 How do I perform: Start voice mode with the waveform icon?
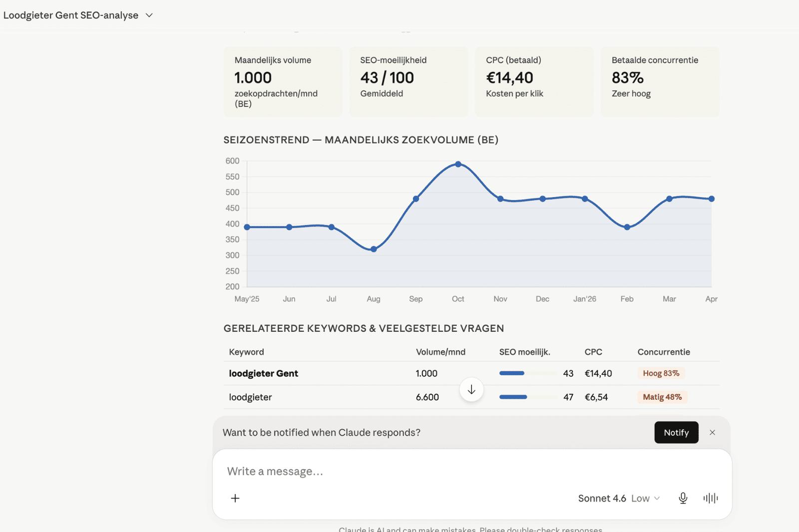(710, 498)
